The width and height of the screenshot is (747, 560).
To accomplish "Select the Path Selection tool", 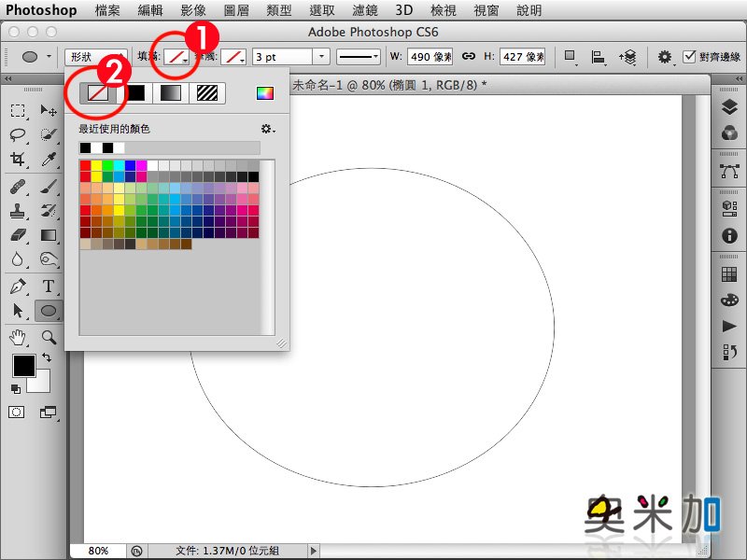I will click(18, 311).
